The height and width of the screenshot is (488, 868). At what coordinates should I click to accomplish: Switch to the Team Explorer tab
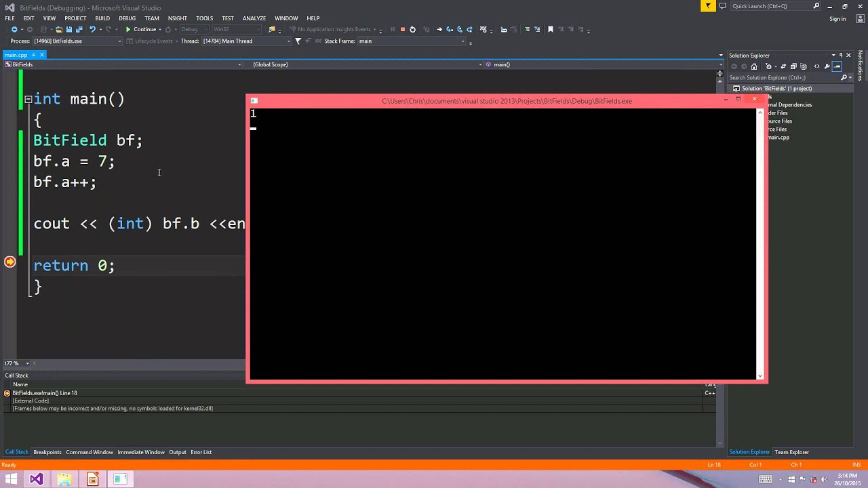792,452
